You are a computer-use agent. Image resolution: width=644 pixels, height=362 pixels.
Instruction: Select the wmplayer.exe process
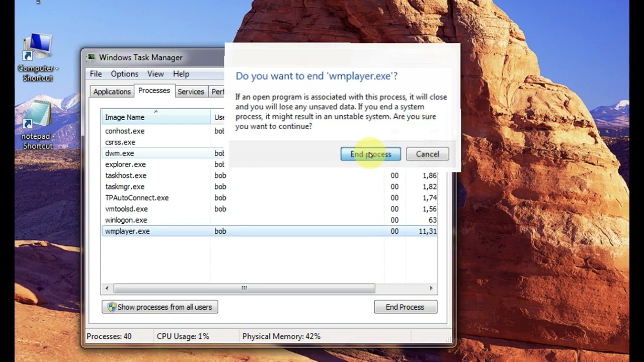click(269, 231)
